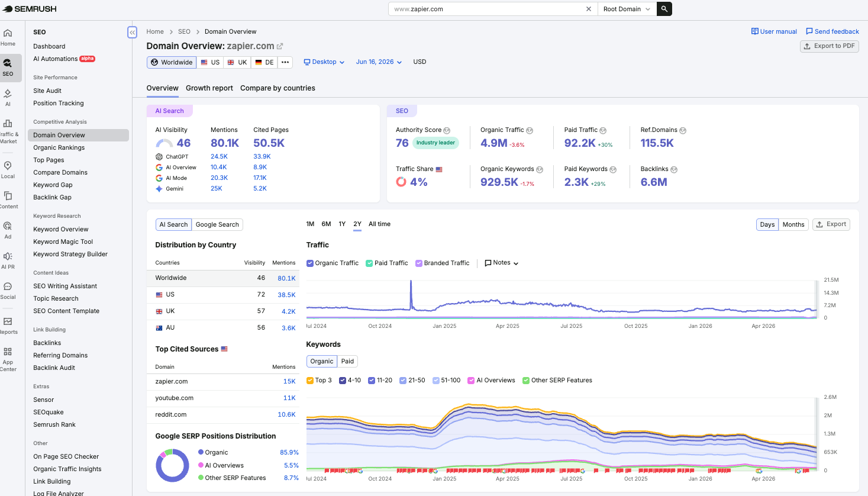
Task: Open the Jun 16, 2026 date dropdown
Action: [x=379, y=62]
